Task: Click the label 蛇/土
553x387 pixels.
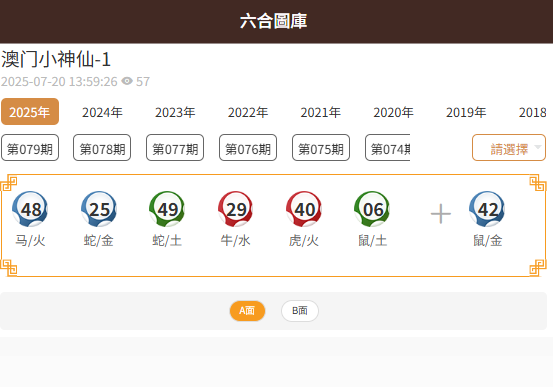Action: 167,241
